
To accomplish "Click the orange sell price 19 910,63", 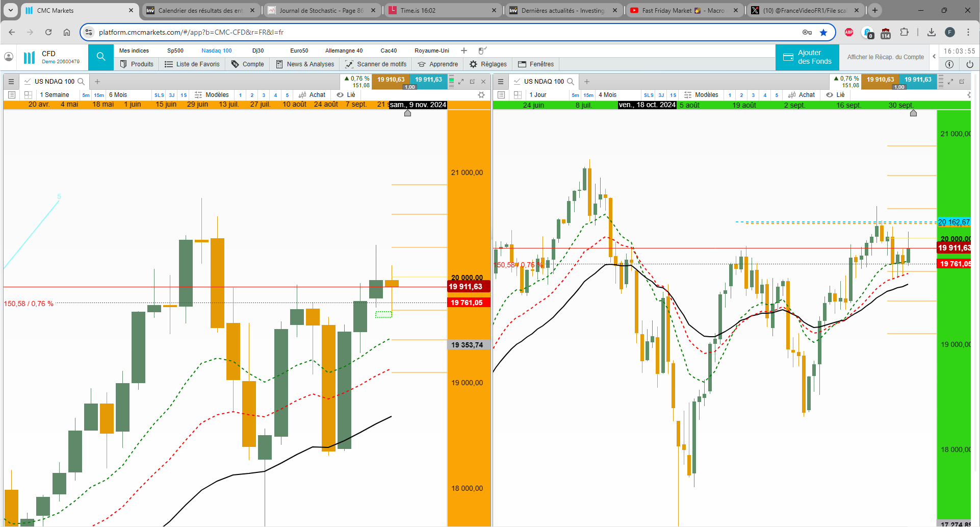I will pyautogui.click(x=391, y=80).
